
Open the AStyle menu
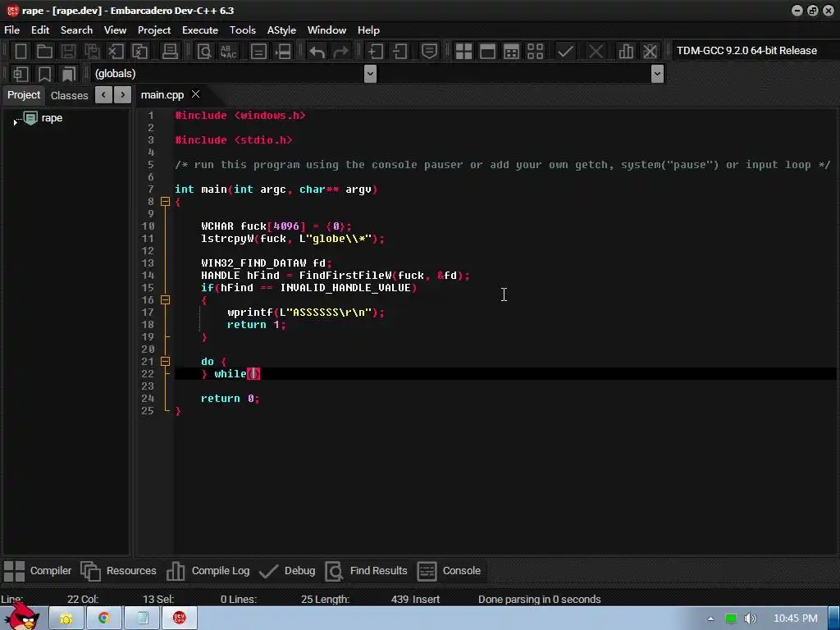(281, 30)
